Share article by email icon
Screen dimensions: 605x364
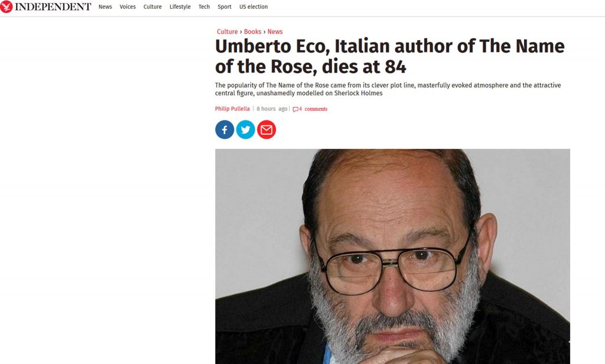point(266,129)
